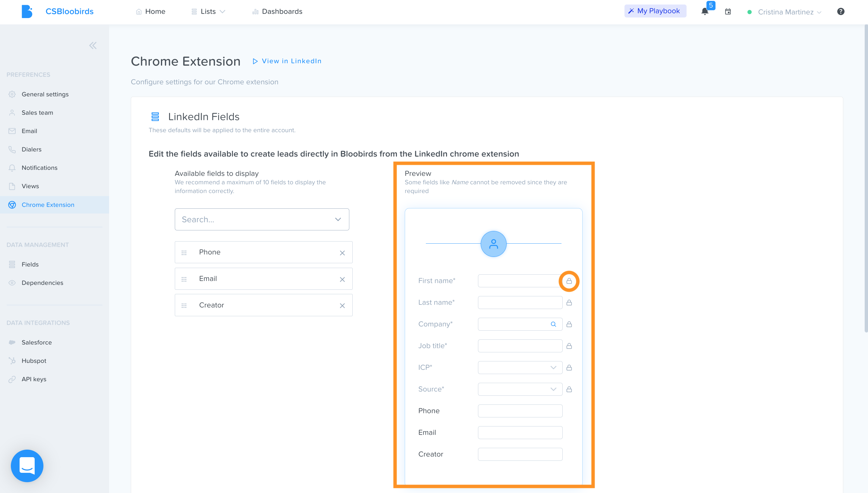Go to Home in the top navigation
The image size is (868, 493).
150,11
